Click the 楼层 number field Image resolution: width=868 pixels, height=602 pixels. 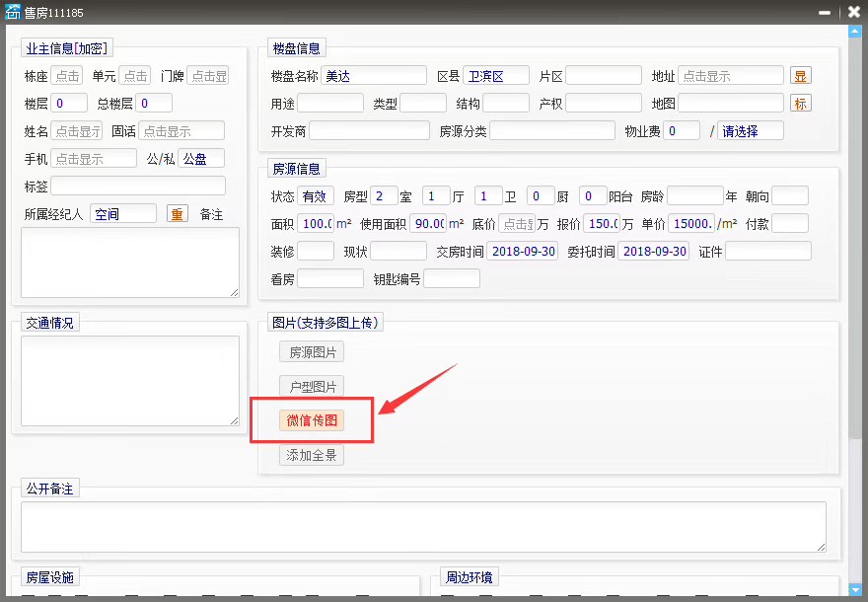[69, 104]
